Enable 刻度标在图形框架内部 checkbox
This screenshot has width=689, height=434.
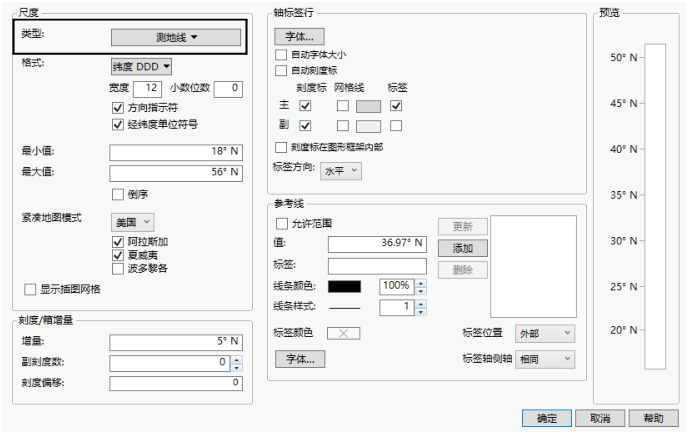pyautogui.click(x=281, y=147)
